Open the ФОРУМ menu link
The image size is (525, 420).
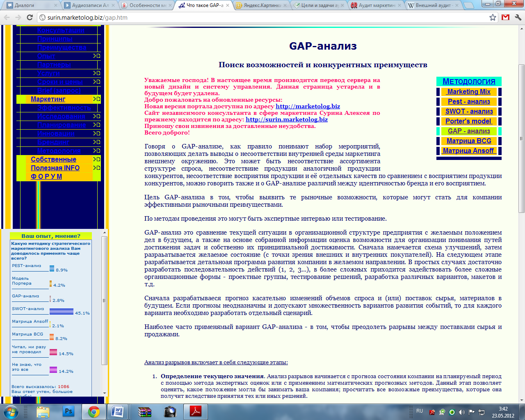[46, 176]
